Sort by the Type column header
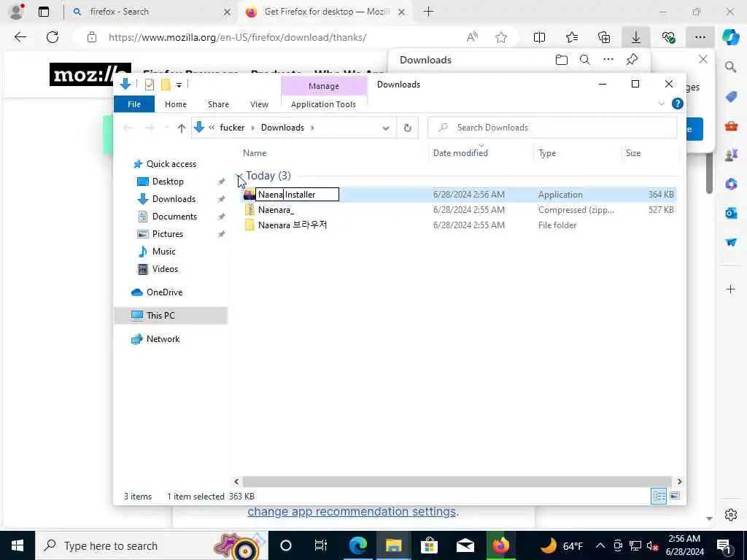 (547, 153)
